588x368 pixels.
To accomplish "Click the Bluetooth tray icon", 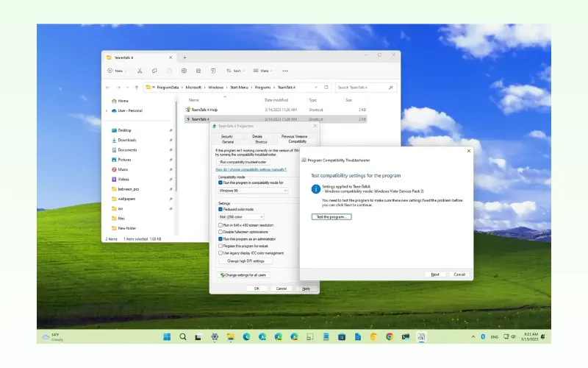I will [x=483, y=337].
